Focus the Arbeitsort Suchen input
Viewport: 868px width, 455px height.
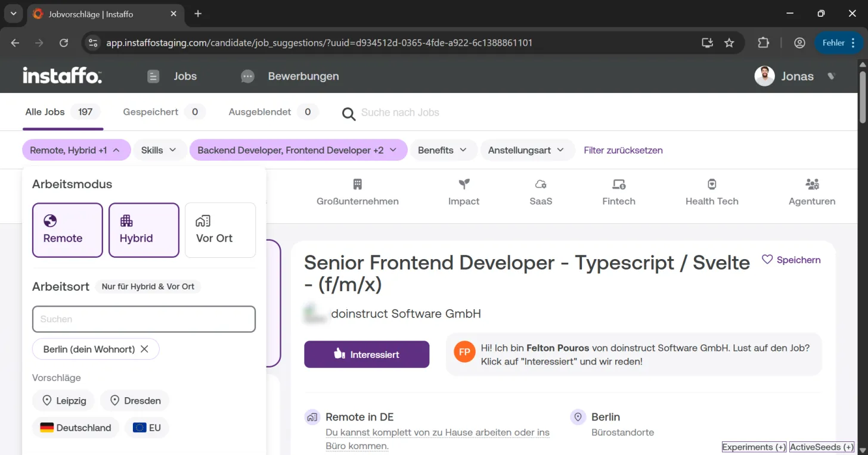coord(144,319)
